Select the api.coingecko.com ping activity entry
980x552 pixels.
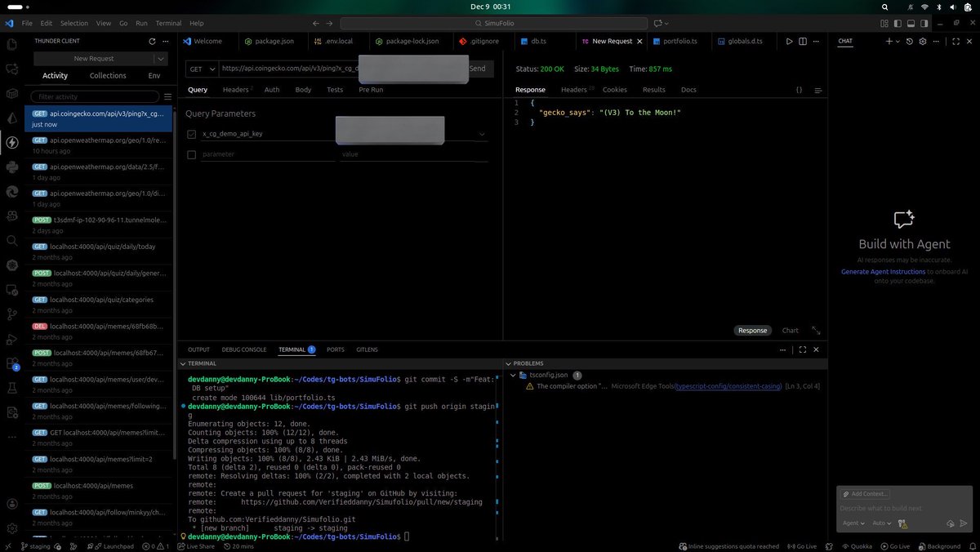99,119
